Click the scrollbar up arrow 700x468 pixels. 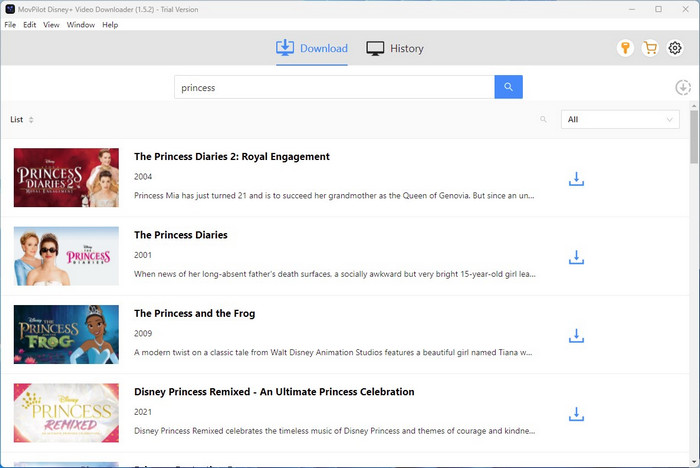tap(694, 106)
